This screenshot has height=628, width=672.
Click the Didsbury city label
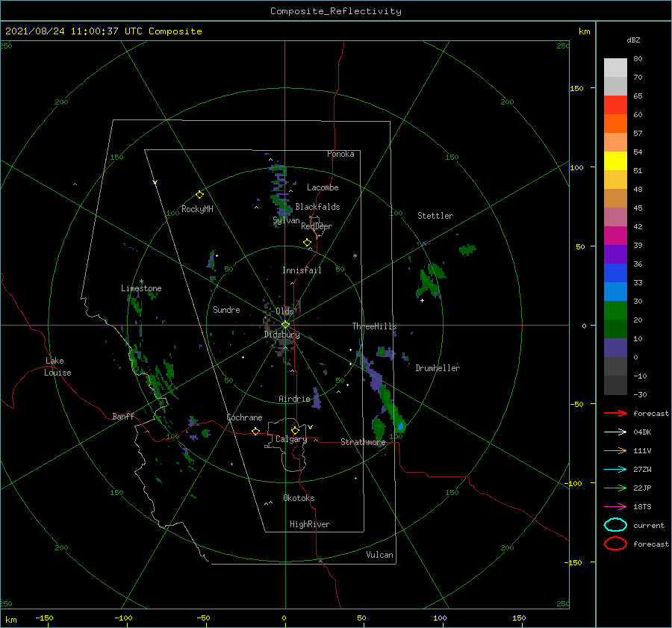(282, 335)
